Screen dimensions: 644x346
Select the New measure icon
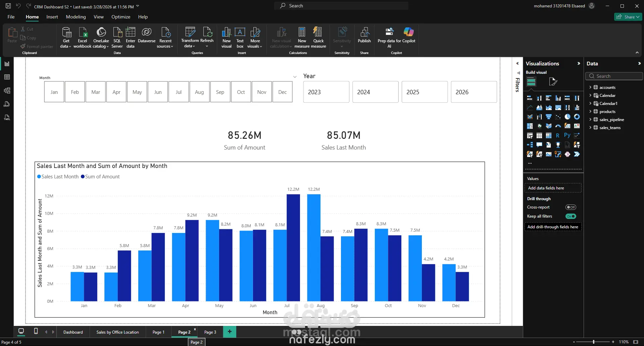[x=302, y=37]
